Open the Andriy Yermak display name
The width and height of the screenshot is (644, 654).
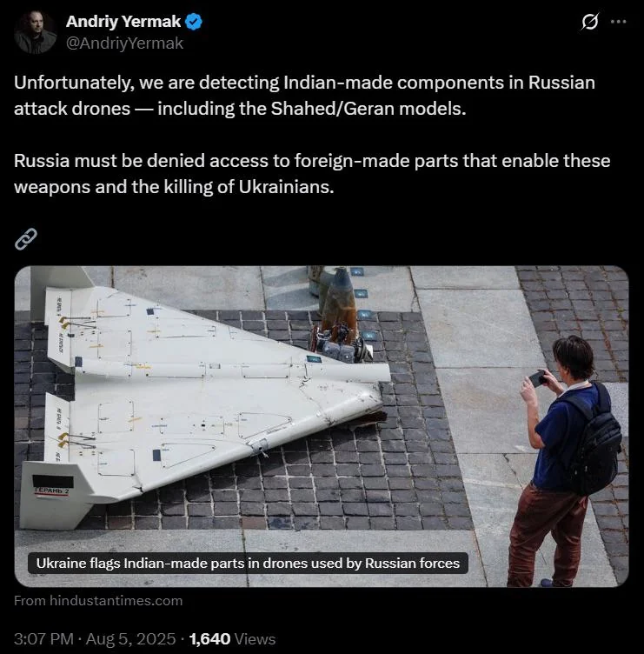tap(123, 21)
